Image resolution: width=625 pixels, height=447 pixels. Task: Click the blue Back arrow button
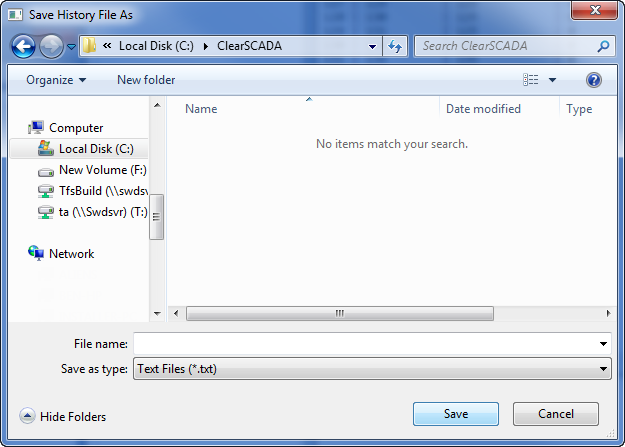pos(23,46)
